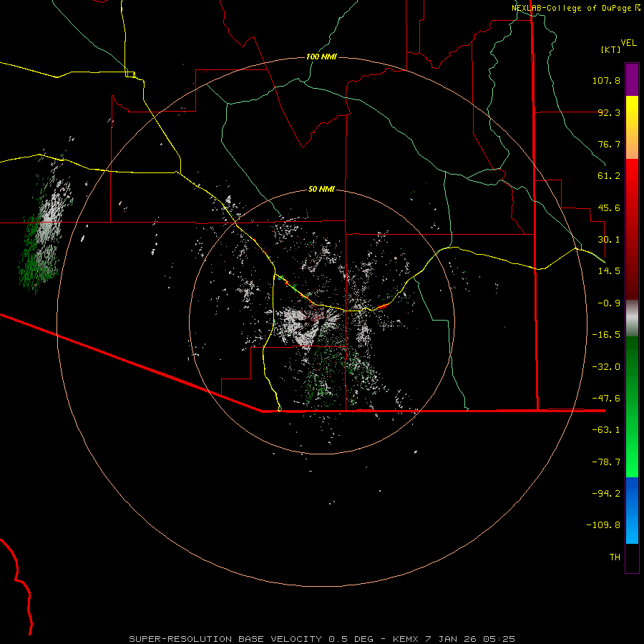Click the 92.3 velocity scale value
The width and height of the screenshot is (644, 644).
[x=609, y=112]
